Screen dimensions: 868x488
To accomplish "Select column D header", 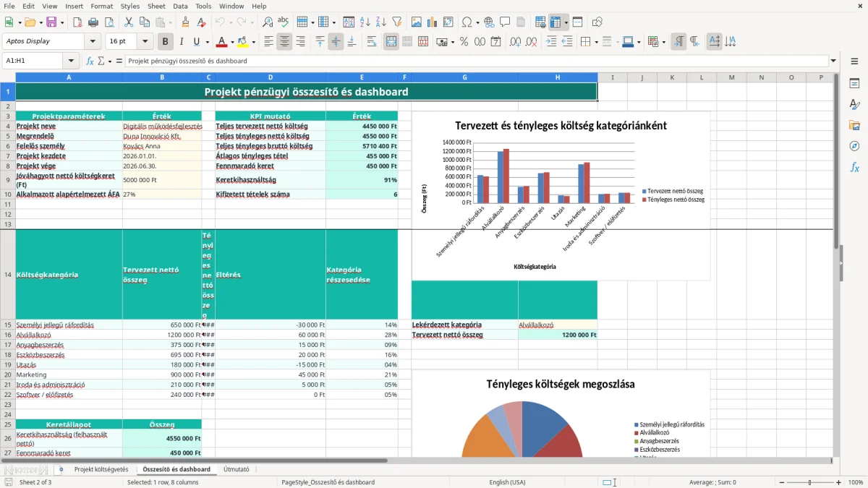I will pos(271,77).
